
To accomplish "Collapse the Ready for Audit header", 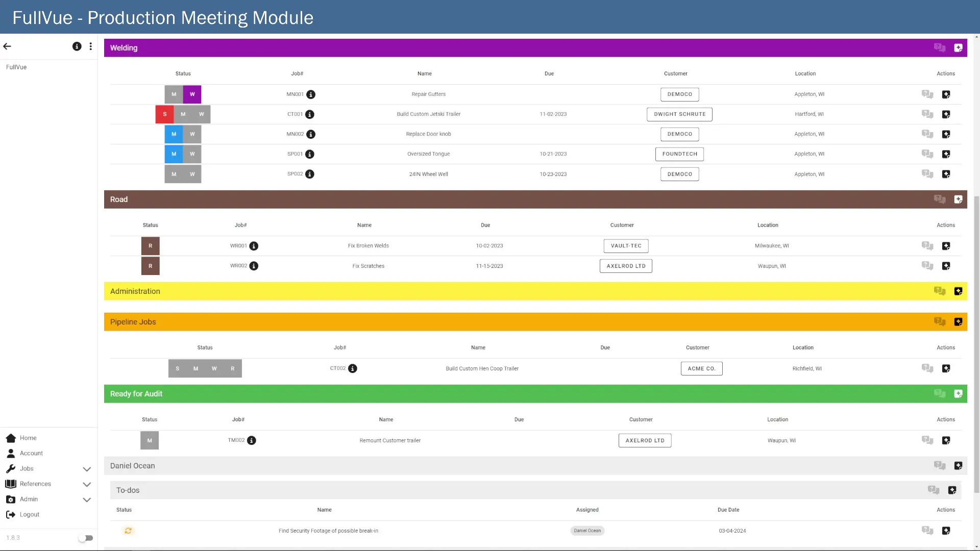I will (535, 394).
